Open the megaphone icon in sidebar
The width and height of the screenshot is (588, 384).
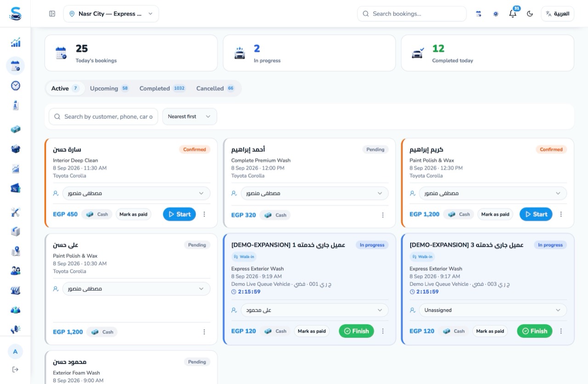16,329
